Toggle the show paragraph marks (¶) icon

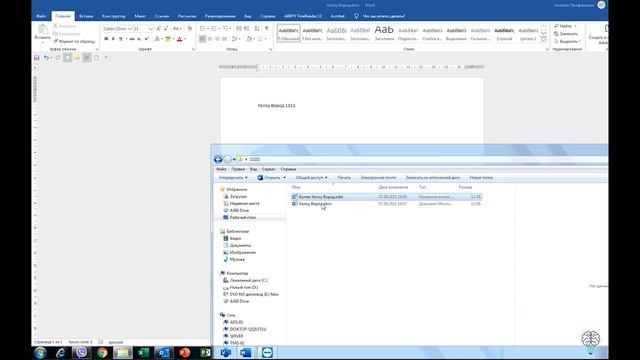coord(267,29)
